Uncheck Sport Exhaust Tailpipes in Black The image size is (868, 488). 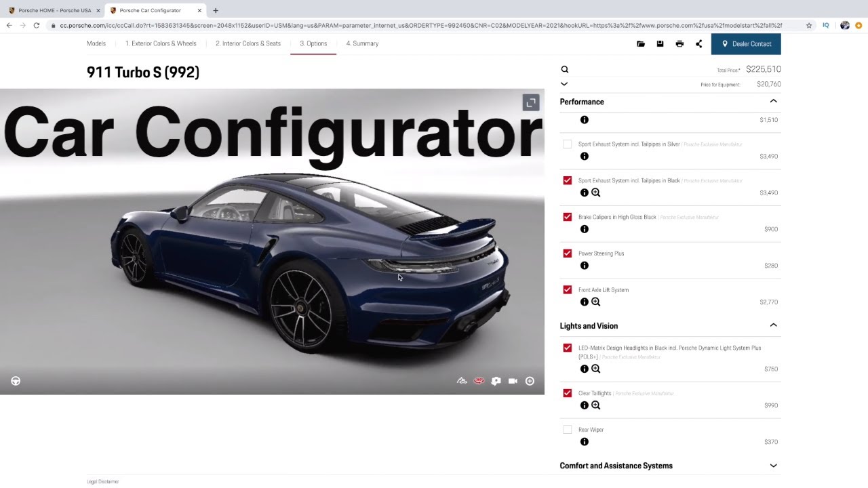[568, 180]
